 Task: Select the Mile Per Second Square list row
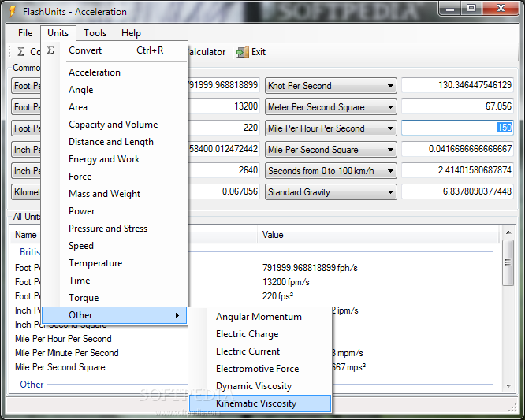(60, 367)
